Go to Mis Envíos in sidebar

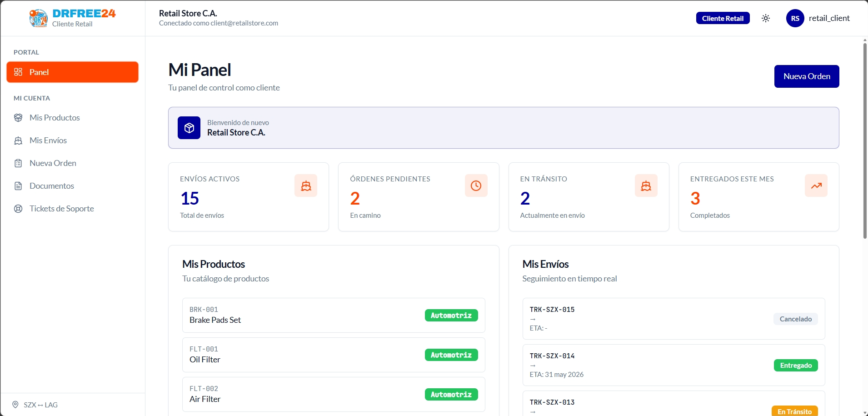coord(73,140)
